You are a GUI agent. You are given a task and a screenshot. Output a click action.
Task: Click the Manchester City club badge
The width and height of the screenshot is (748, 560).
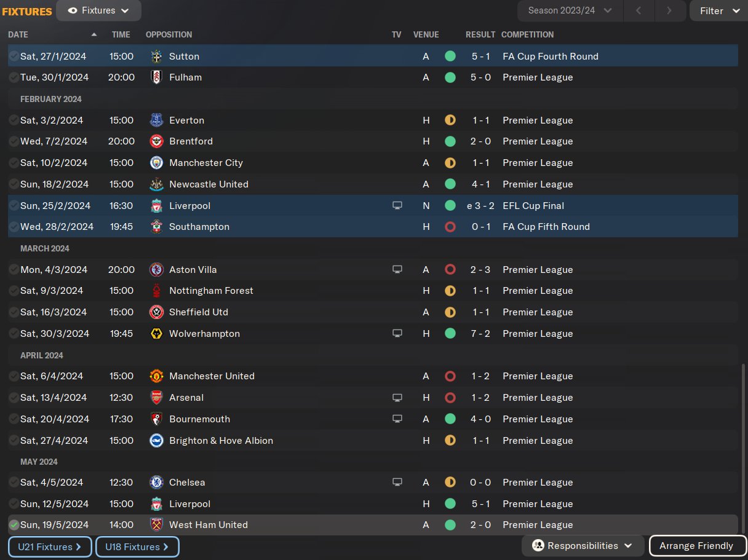point(156,163)
